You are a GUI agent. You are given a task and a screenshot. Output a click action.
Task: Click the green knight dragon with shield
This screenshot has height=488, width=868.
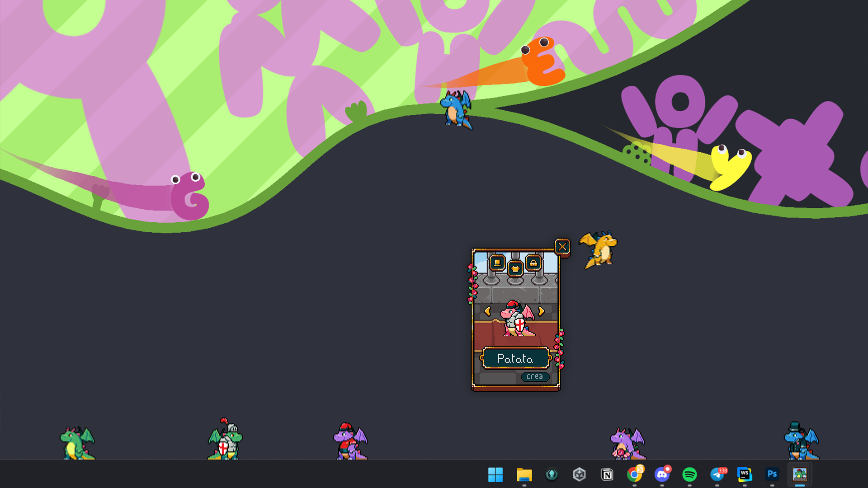(x=225, y=439)
